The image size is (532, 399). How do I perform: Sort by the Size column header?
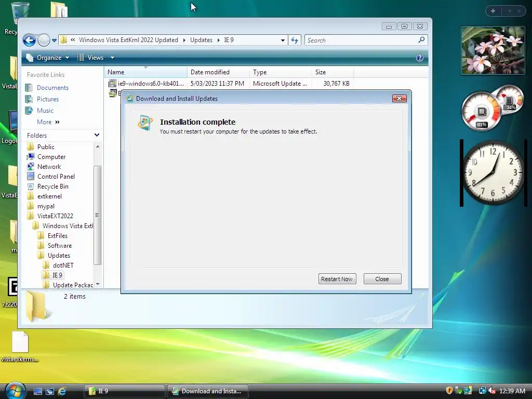pos(332,72)
